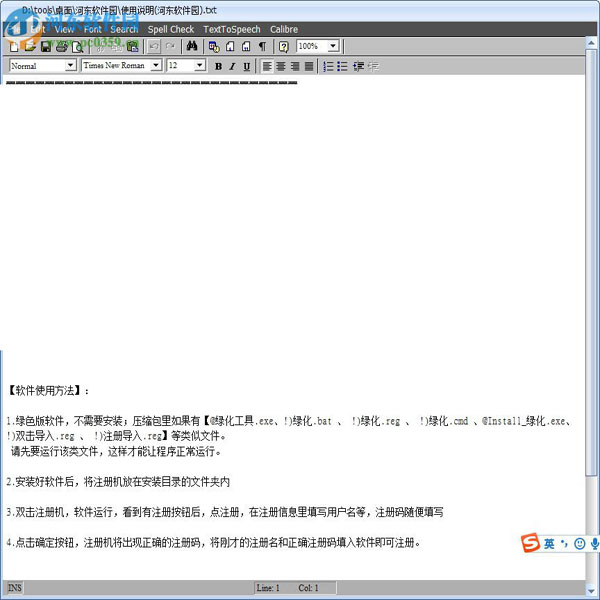Viewport: 600px width, 600px height.
Task: Click the first indent icon after bullets
Action: pos(358,67)
